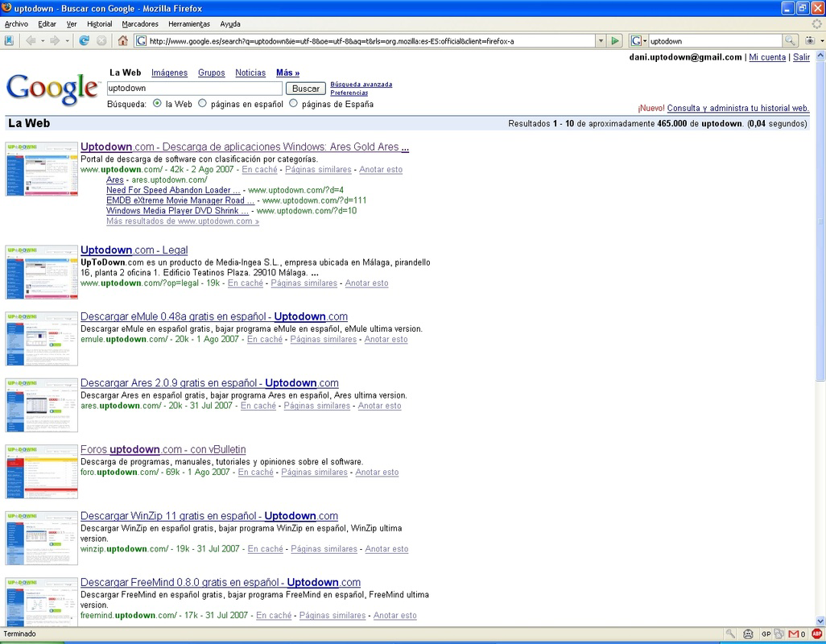
Task: Open the Marcadores menu
Action: click(x=140, y=23)
